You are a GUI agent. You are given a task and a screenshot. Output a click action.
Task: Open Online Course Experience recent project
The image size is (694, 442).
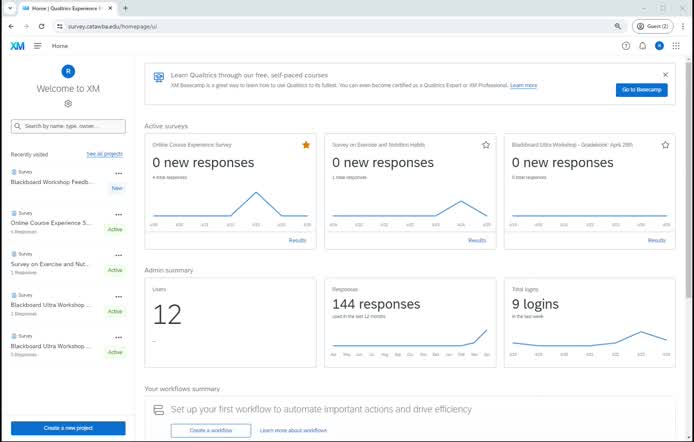point(49,223)
